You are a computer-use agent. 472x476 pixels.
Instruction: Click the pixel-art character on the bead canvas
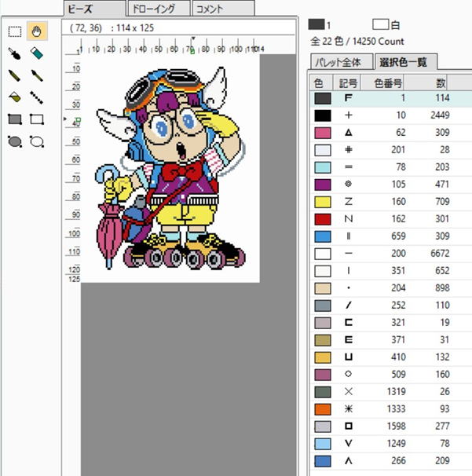(170, 167)
